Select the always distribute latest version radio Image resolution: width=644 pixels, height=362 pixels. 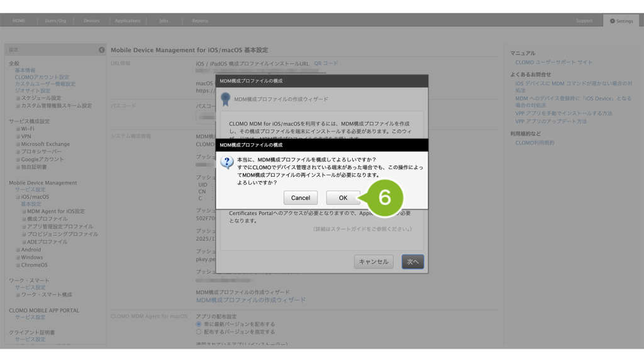199,324
